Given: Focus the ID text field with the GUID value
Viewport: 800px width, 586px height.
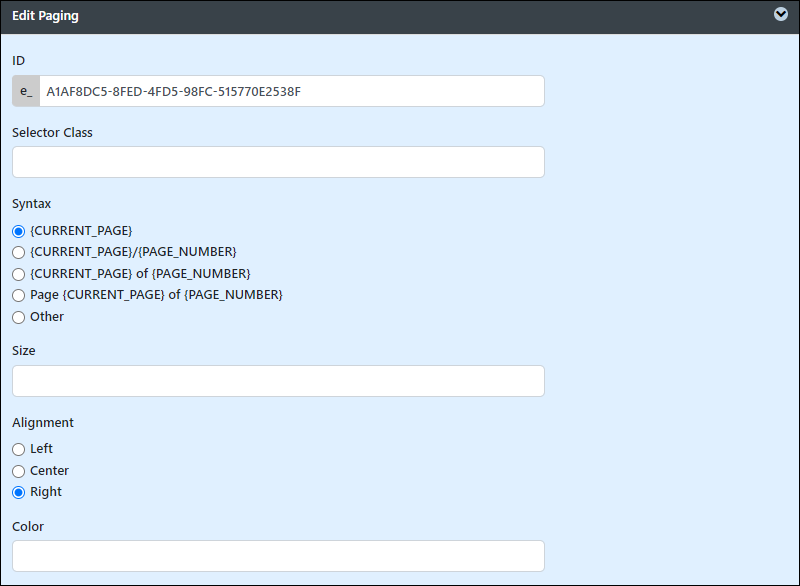Looking at the screenshot, I should [292, 91].
